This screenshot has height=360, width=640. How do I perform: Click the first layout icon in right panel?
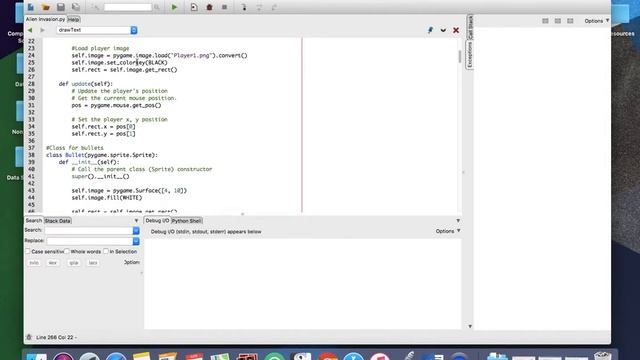click(x=545, y=21)
